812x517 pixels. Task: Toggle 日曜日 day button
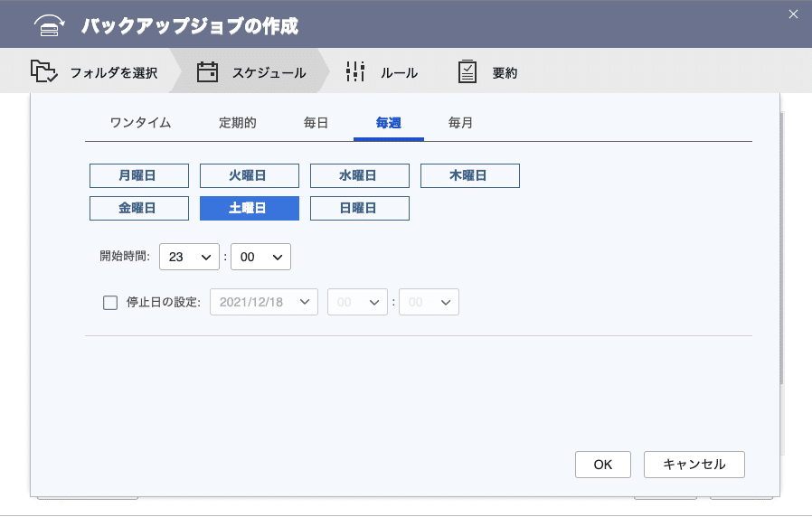pos(359,208)
